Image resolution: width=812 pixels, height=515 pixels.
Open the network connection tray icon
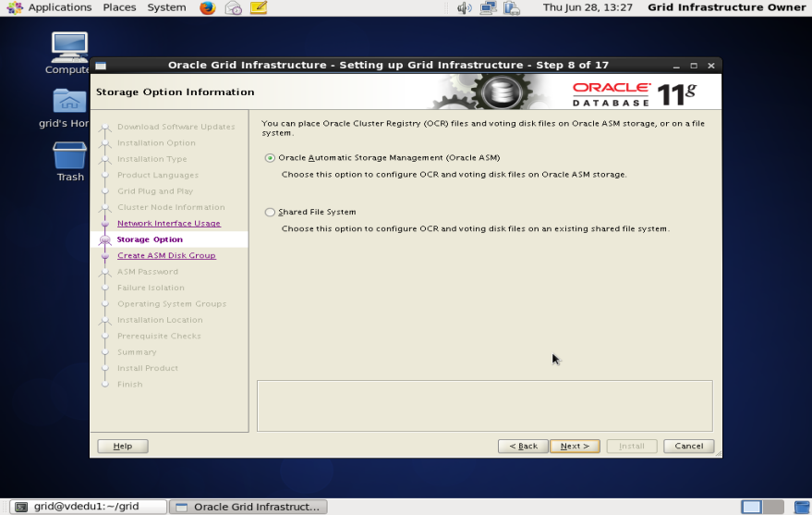point(488,7)
